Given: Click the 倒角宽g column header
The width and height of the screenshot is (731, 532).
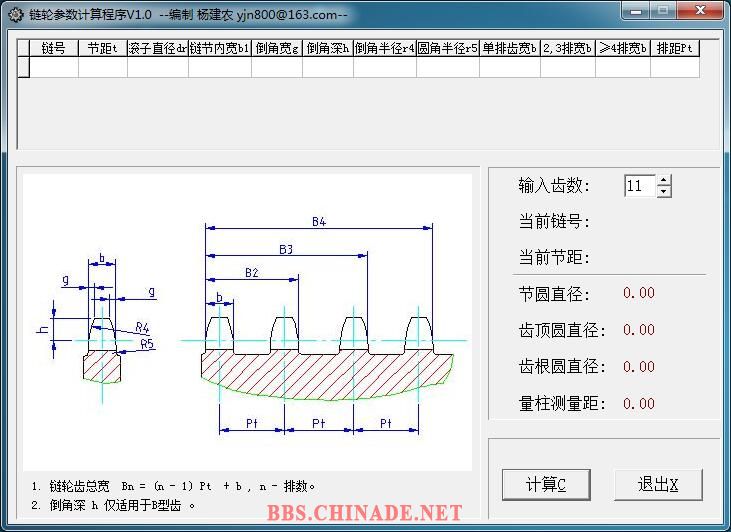Looking at the screenshot, I should (x=277, y=48).
